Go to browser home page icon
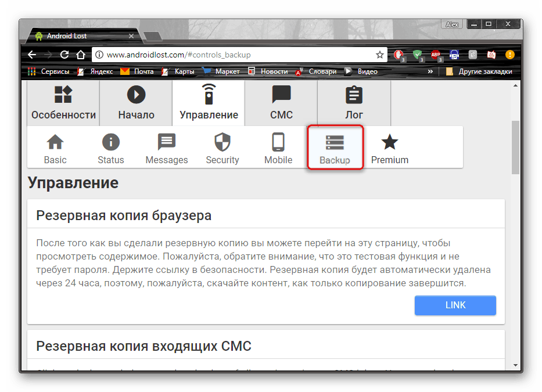This screenshot has width=542, height=392. coord(81,55)
